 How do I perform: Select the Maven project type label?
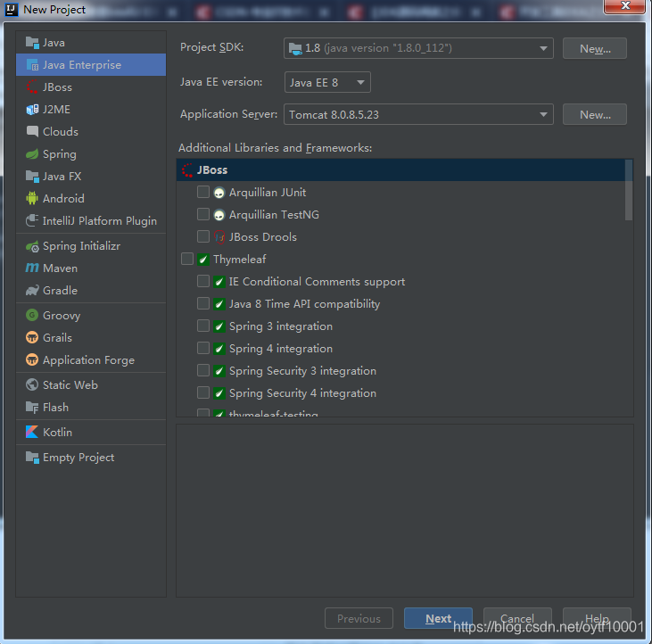click(x=61, y=268)
